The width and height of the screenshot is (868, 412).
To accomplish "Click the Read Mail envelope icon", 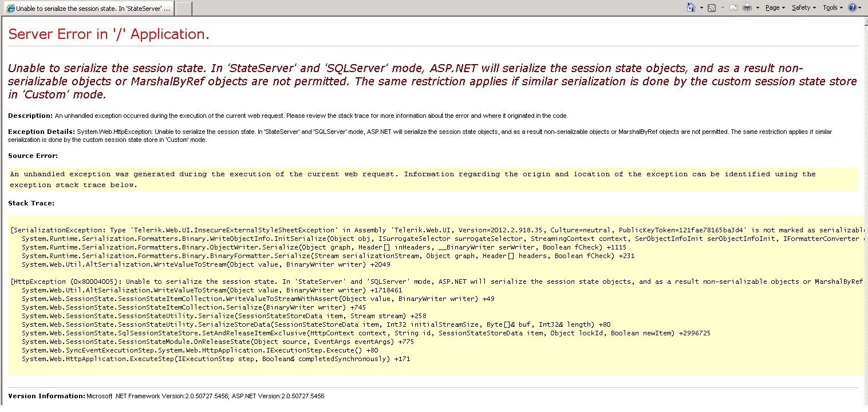I will (733, 7).
